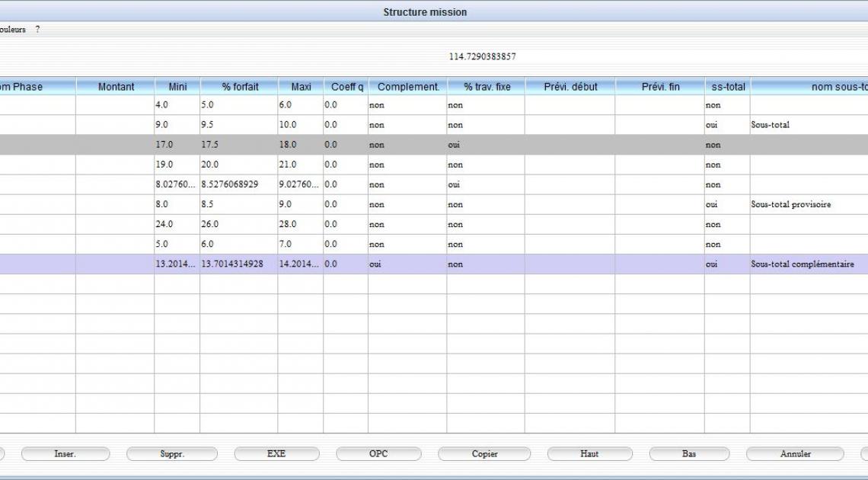868x480 pixels.
Task: Select the Montant column header
Action: tap(116, 87)
